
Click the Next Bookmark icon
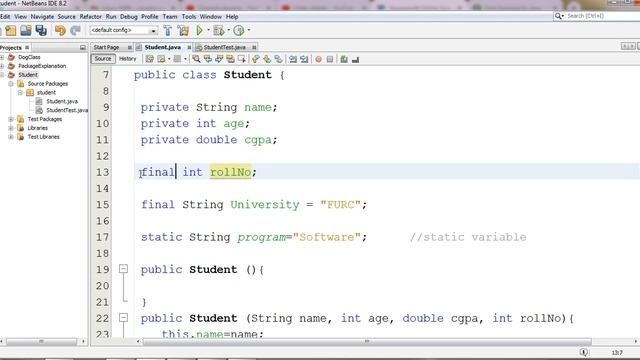click(x=267, y=59)
